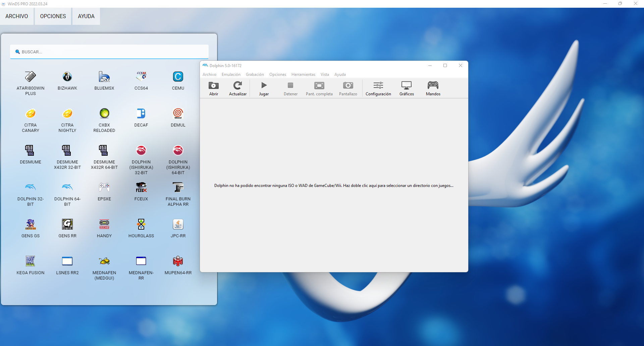Open Dolphin's Grabación menu
This screenshot has height=346, width=644.
(255, 75)
